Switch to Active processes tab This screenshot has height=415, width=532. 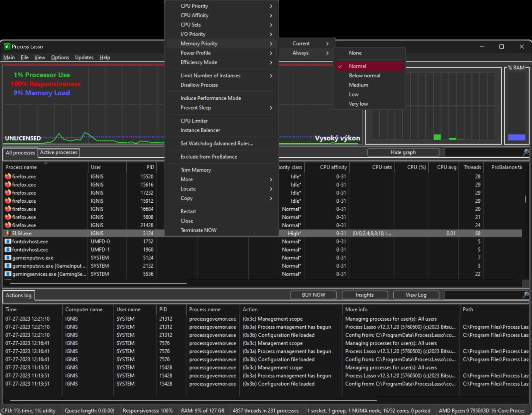[59, 152]
